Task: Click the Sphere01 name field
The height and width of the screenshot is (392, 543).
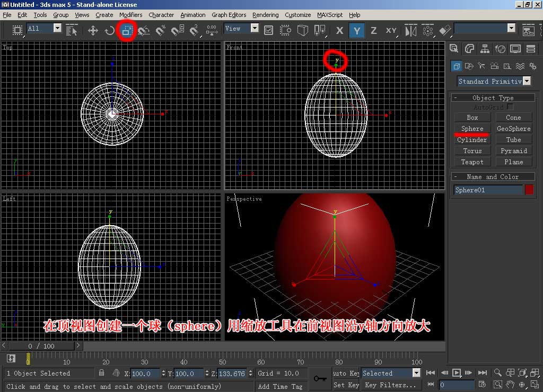Action: coord(488,190)
